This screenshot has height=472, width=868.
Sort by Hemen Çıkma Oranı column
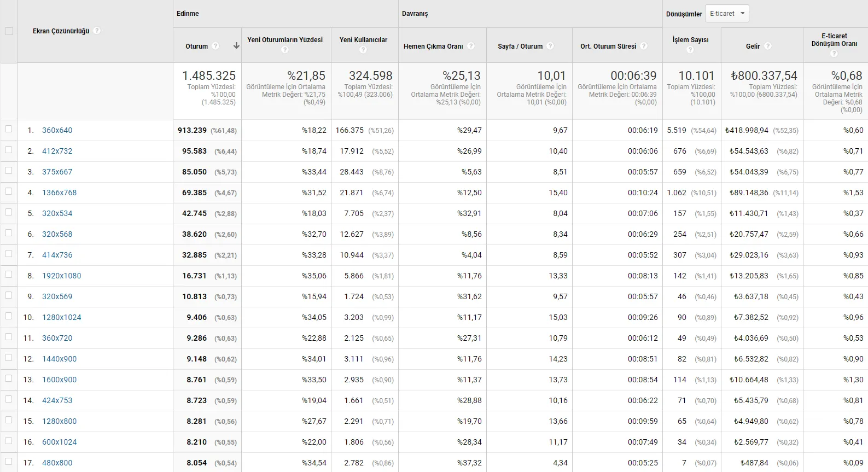coord(433,46)
